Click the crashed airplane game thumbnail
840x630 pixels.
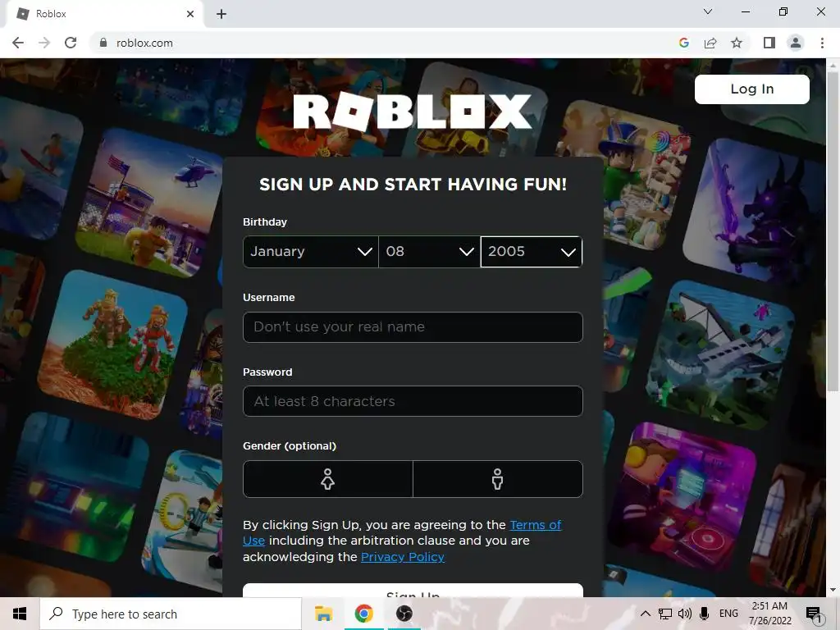pyautogui.click(x=720, y=356)
